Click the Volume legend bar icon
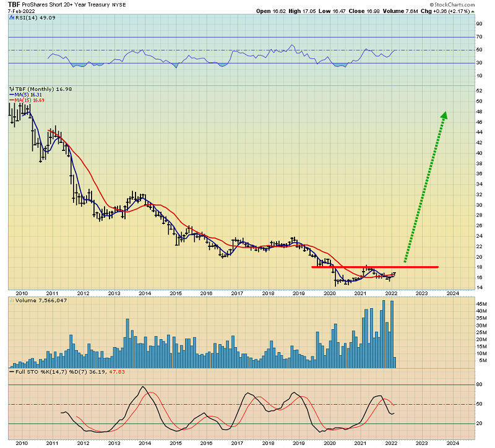 tap(11, 301)
